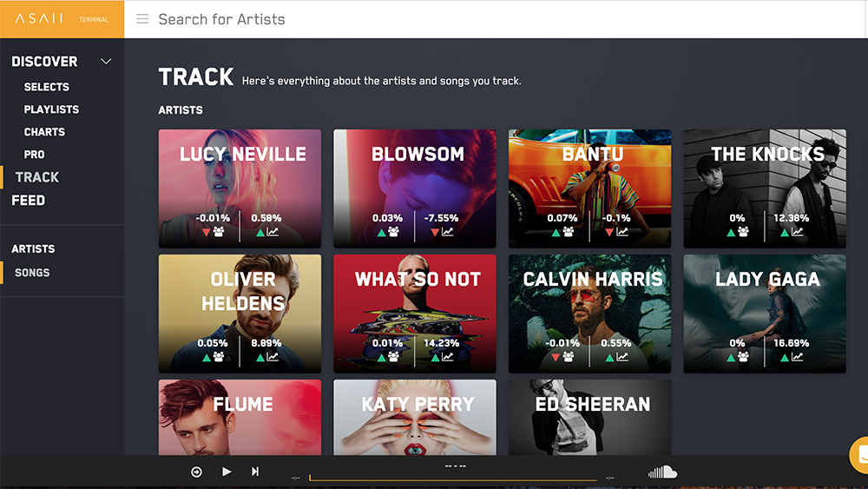The image size is (868, 489).
Task: Open the hamburger menu icon
Action: click(142, 19)
